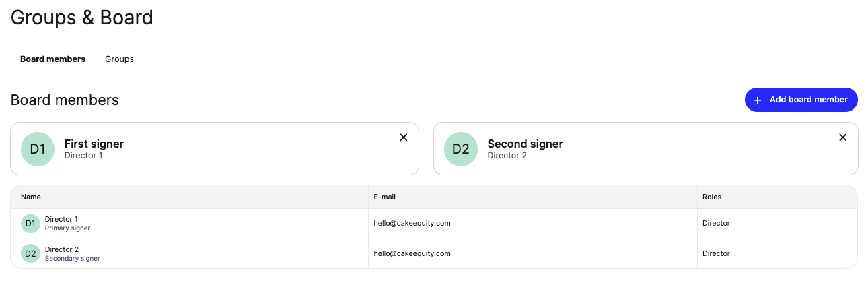Image resolution: width=868 pixels, height=281 pixels.
Task: Click Director 2's email address
Action: click(412, 253)
